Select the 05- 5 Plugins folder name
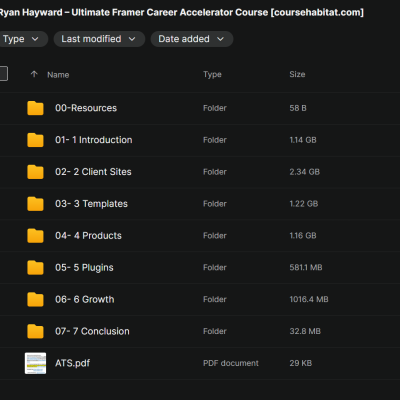This screenshot has height=400, width=400. coord(84,268)
